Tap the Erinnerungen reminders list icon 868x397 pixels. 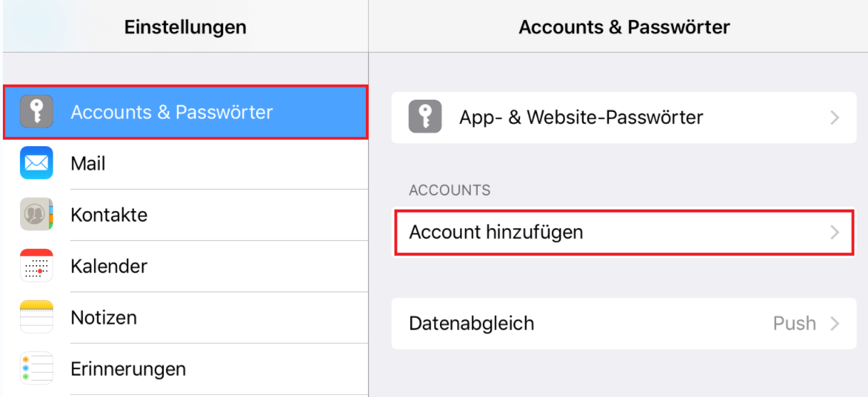(x=36, y=368)
